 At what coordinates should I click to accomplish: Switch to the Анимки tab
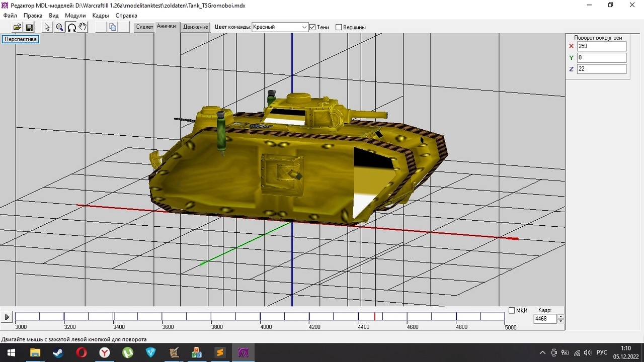pos(167,26)
